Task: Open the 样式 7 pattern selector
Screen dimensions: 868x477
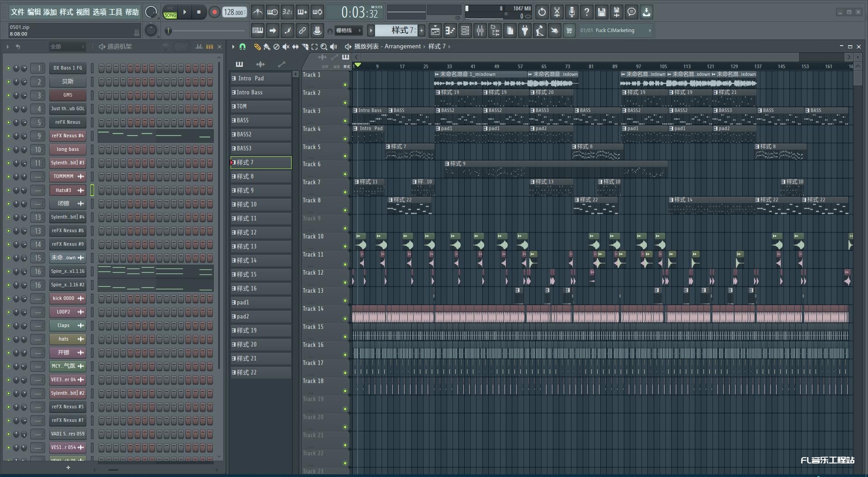Action: click(x=396, y=30)
